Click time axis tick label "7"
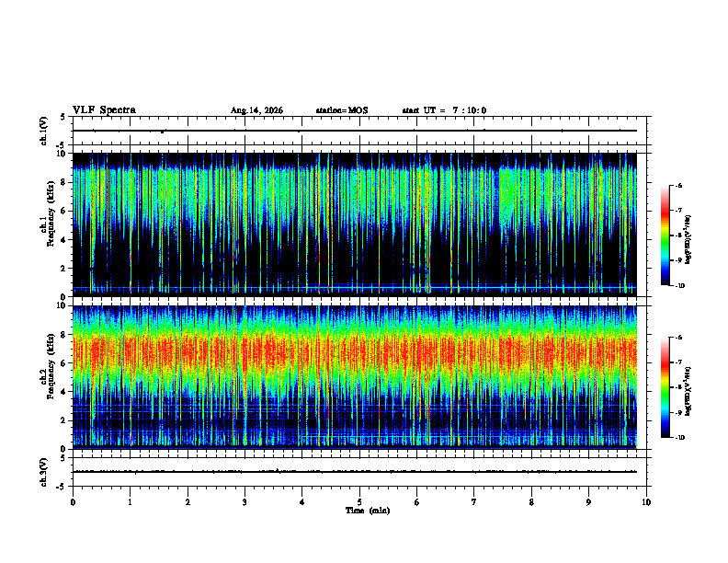 [474, 502]
